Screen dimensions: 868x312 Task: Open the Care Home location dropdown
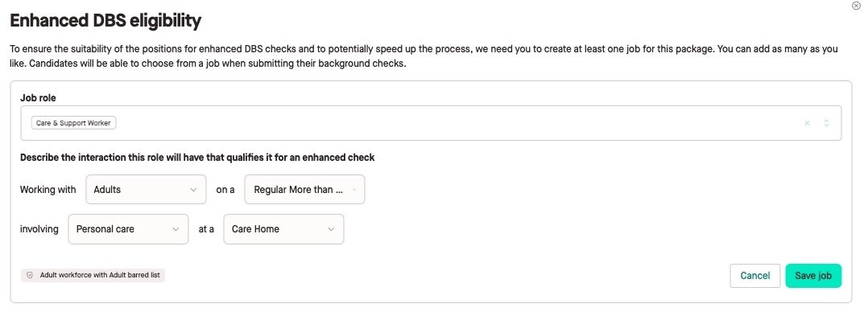pos(284,229)
